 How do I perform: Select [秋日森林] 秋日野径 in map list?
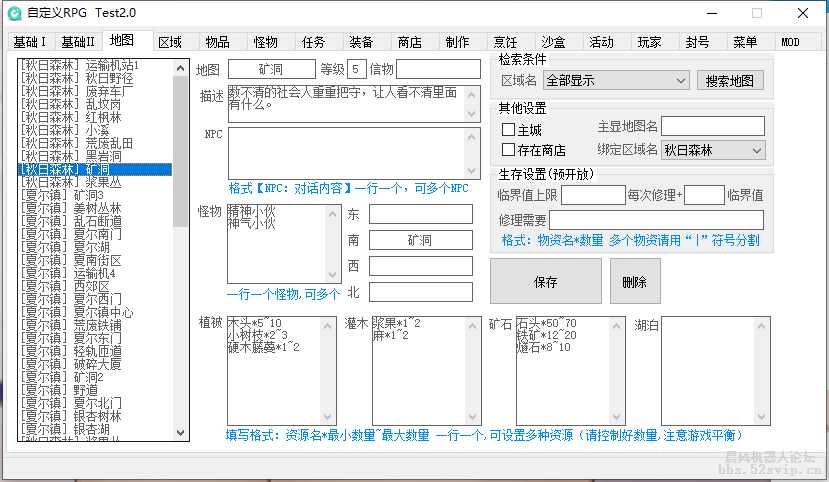[95, 78]
